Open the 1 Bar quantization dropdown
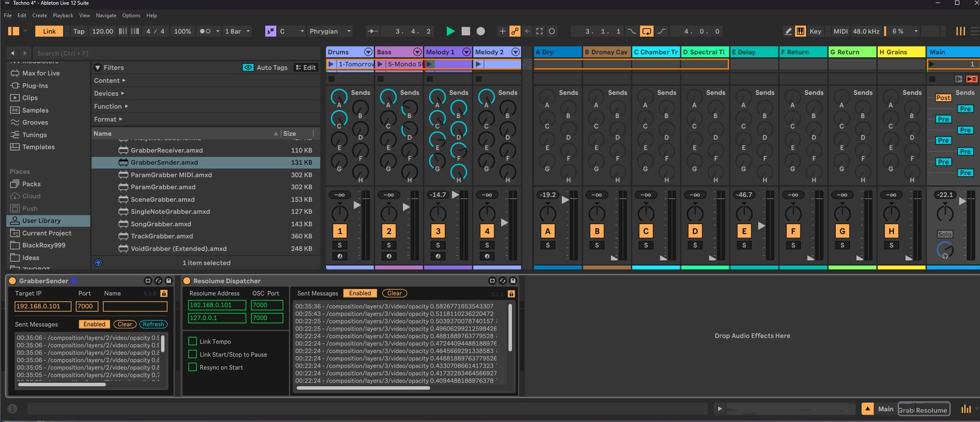 pyautogui.click(x=238, y=31)
